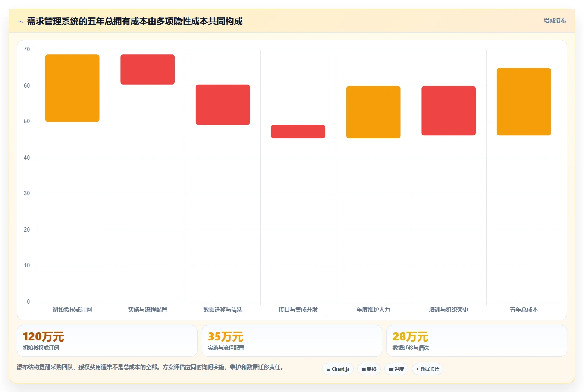Click the red 数据迁移与清洗 bar
The height and width of the screenshot is (392, 584).
(x=223, y=105)
